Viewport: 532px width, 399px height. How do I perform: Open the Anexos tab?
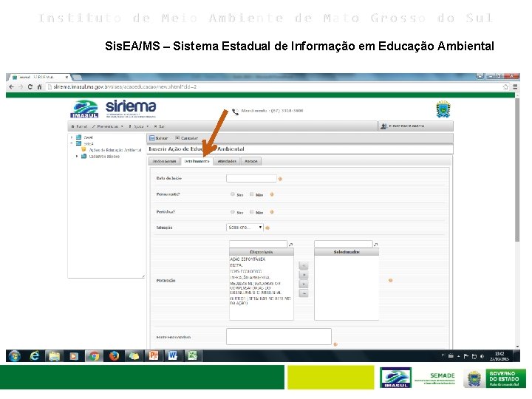coord(251,161)
